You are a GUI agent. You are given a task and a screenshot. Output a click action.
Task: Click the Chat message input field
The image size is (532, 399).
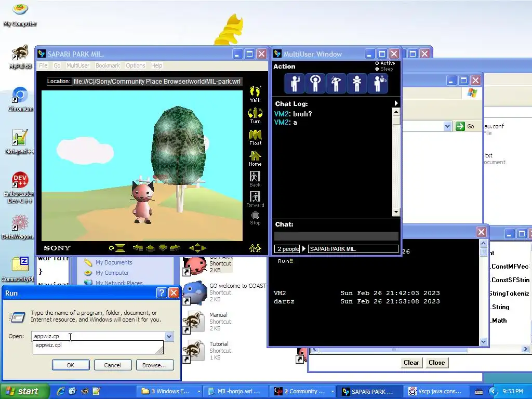[x=336, y=236]
